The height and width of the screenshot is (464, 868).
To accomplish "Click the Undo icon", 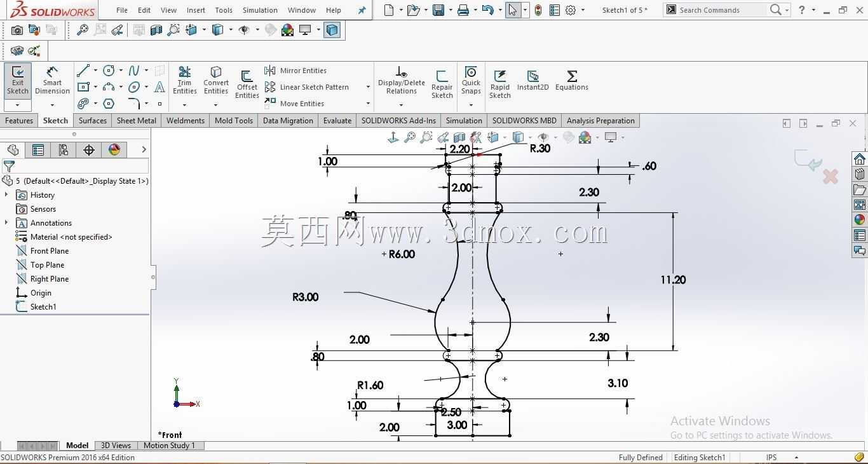I will [x=487, y=10].
